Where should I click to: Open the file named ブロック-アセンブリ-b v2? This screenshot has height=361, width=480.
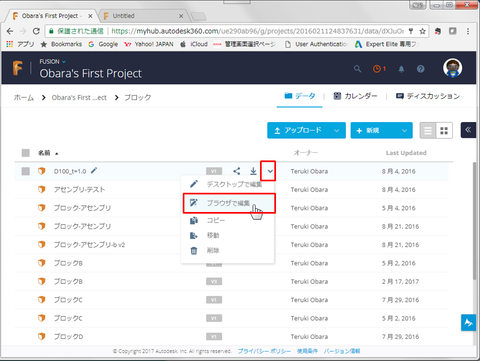(x=90, y=245)
